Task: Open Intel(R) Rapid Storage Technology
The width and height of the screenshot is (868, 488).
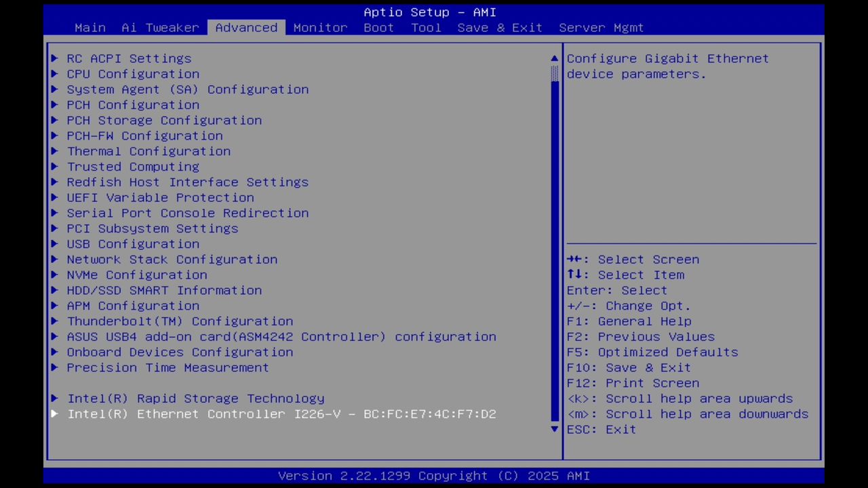Action: pyautogui.click(x=195, y=399)
